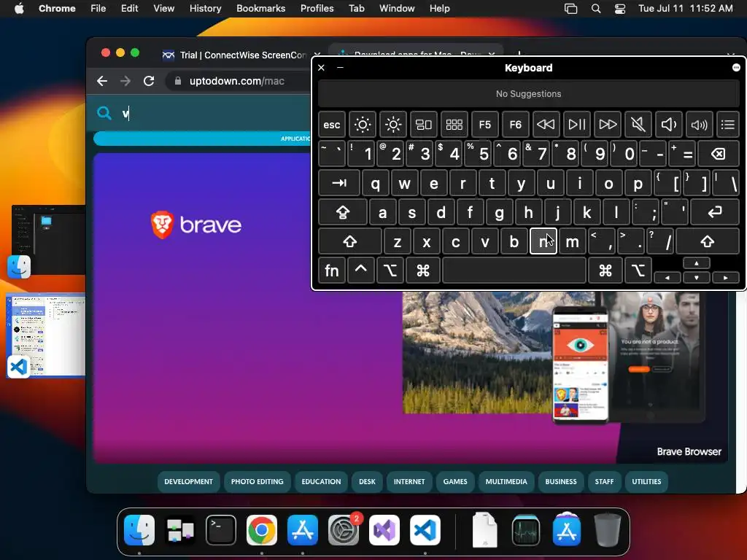This screenshot has height=560, width=747.
Task: Open the Keyboard panel options button
Action: [736, 68]
